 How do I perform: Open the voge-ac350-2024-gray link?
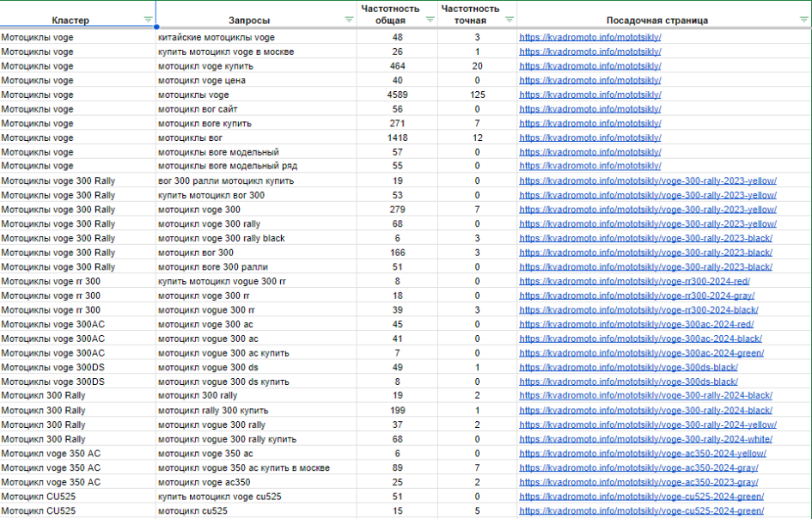pyautogui.click(x=638, y=467)
